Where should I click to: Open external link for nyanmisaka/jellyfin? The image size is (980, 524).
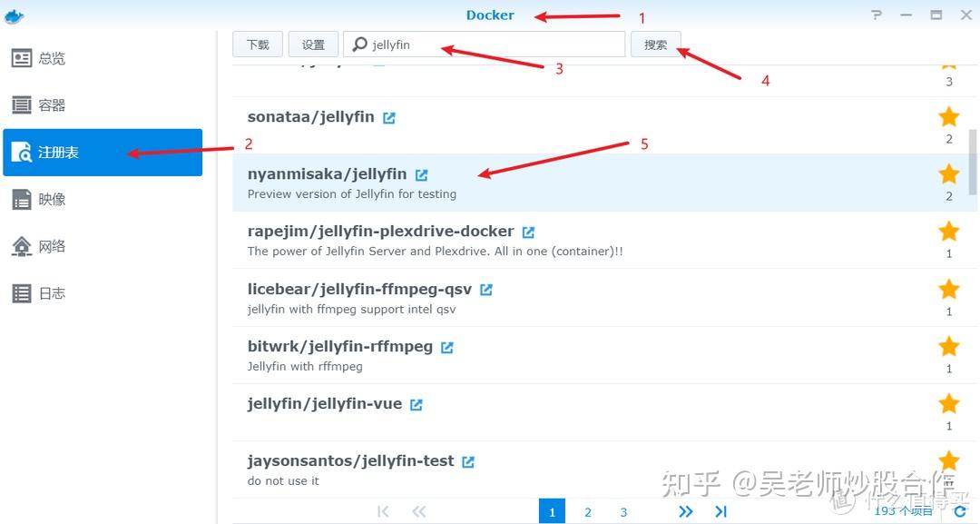click(x=420, y=173)
